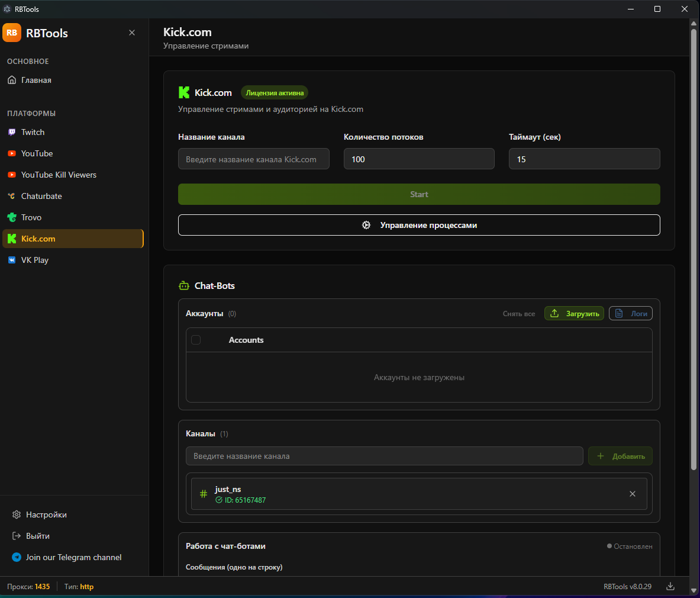Click the download update icon in status bar

click(x=670, y=586)
